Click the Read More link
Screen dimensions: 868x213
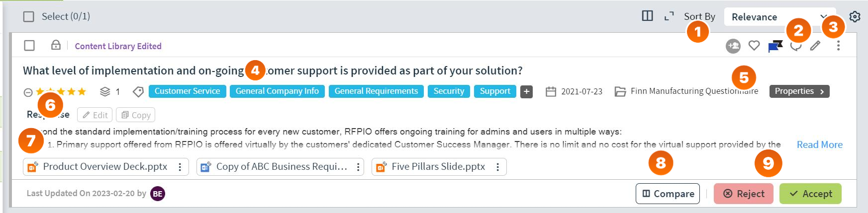pyautogui.click(x=819, y=144)
